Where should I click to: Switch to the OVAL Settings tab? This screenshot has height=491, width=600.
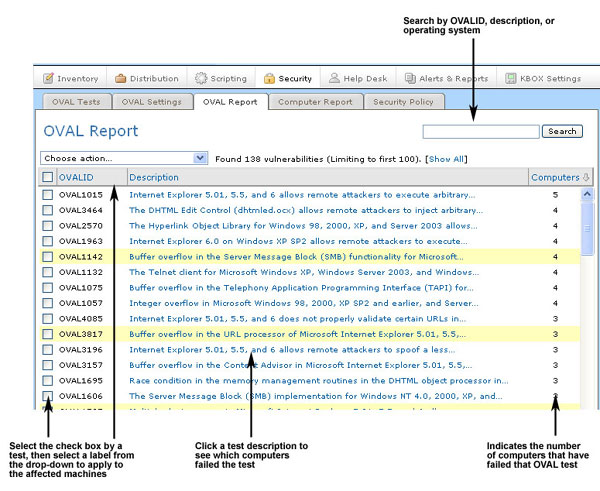[151, 101]
